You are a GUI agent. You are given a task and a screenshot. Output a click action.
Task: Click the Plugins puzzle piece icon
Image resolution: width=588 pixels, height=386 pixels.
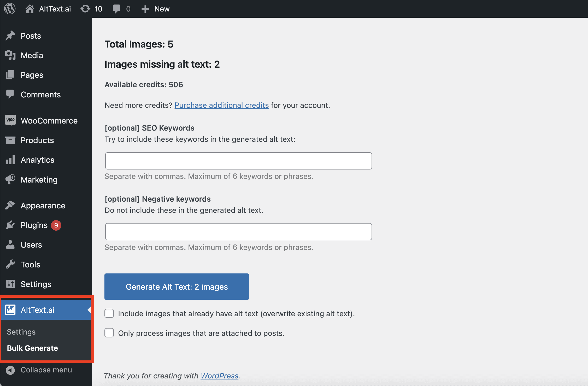coord(11,225)
